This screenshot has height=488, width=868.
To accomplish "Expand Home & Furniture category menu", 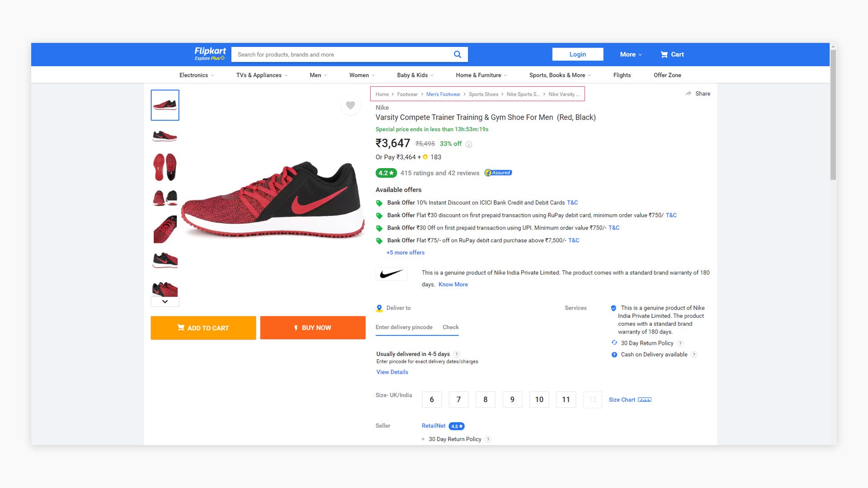I will tap(481, 75).
